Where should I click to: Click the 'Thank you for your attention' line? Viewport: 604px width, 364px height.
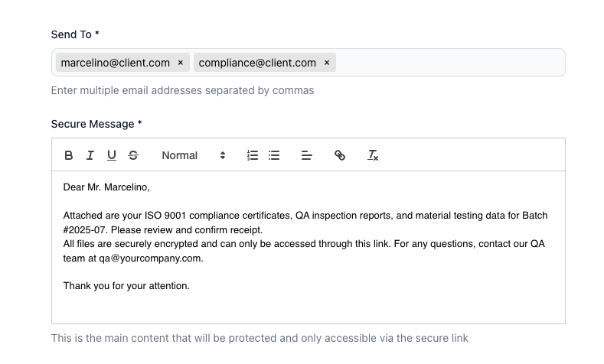pos(126,286)
